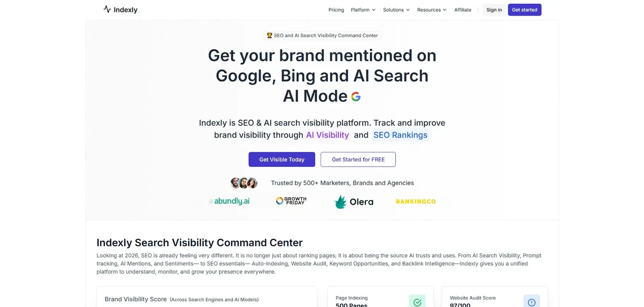Click the Page Indexing checkmark icon

coord(417,302)
